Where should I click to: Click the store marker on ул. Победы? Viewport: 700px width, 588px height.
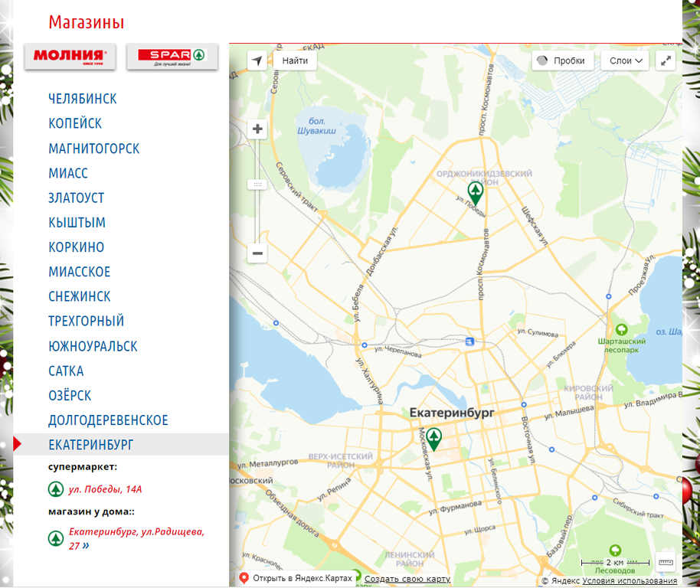475,192
